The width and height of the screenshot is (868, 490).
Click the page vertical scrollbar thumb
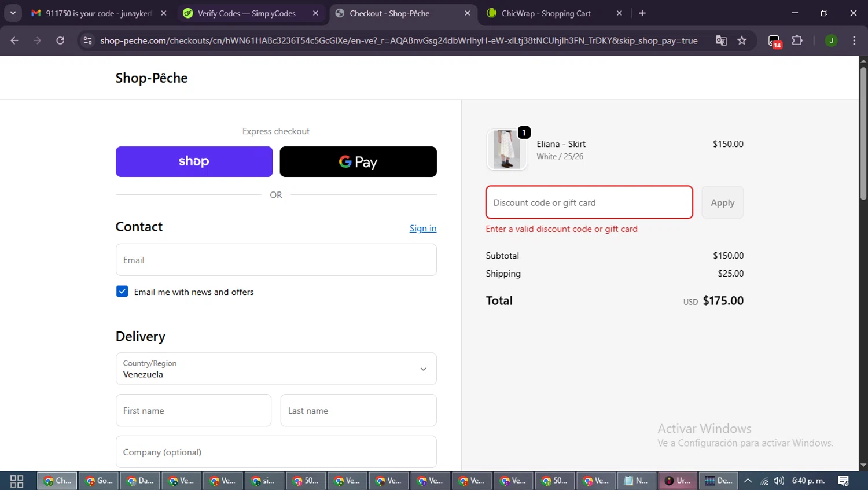click(863, 133)
